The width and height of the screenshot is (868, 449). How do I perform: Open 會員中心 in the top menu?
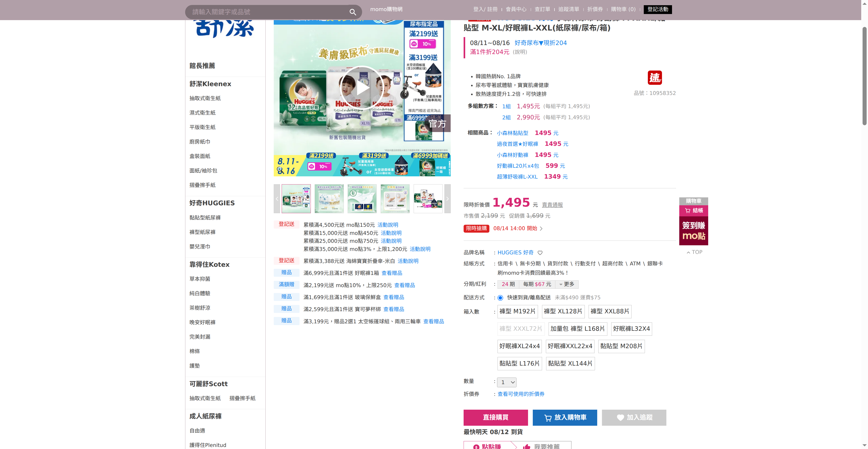[516, 9]
